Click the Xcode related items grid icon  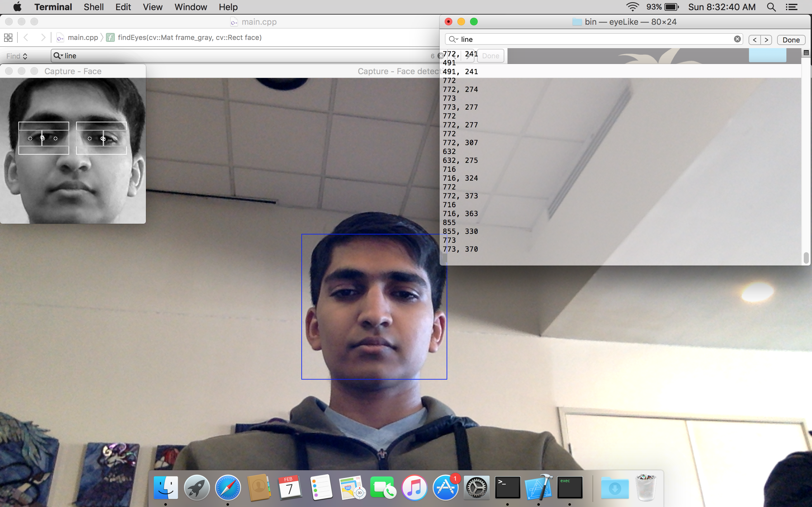[x=8, y=38]
